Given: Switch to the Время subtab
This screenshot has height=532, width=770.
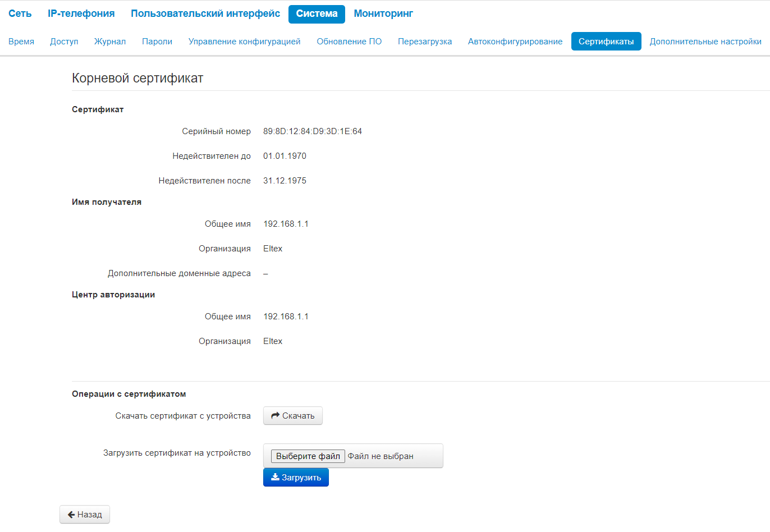Looking at the screenshot, I should tap(21, 42).
